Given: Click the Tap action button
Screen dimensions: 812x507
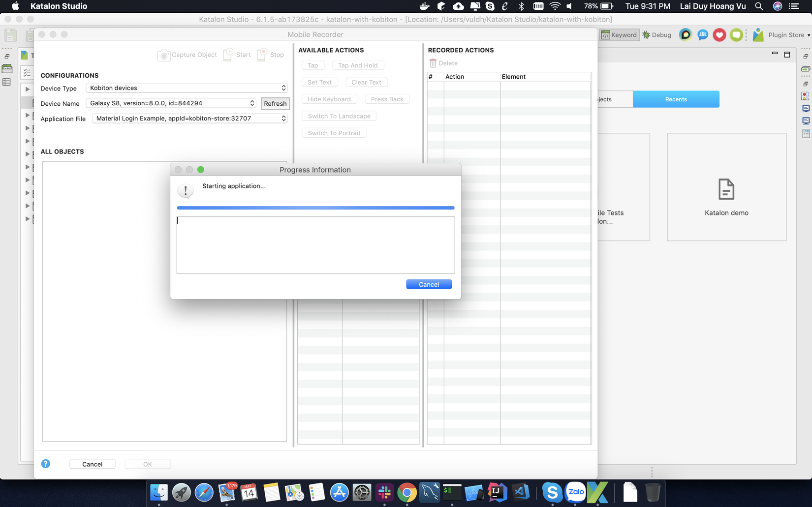Looking at the screenshot, I should (x=313, y=65).
